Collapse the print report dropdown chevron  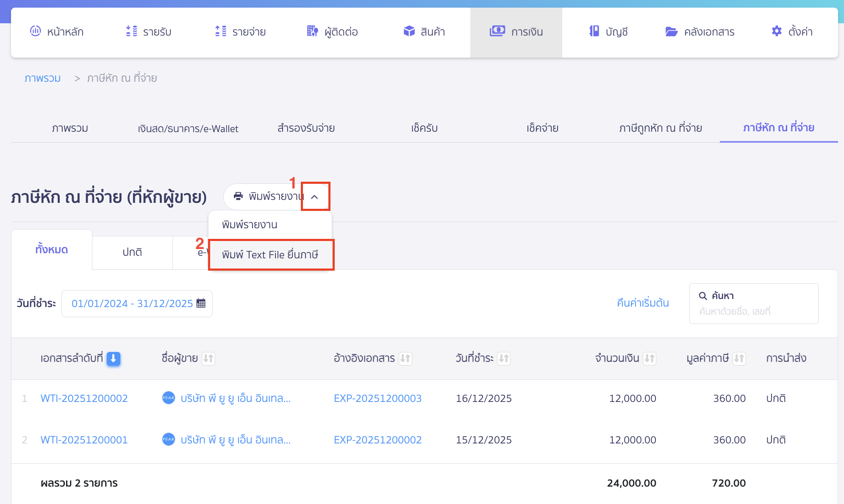point(315,197)
